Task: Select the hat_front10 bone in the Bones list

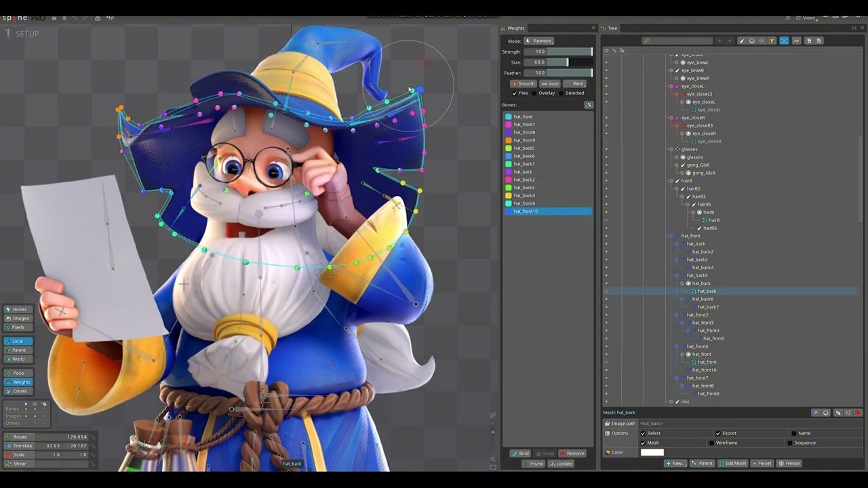Action: [548, 211]
